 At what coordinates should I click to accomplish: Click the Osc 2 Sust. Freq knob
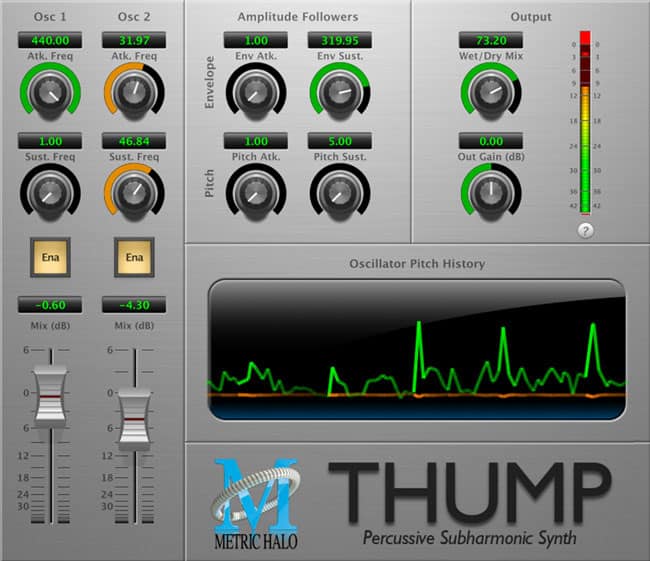(134, 192)
